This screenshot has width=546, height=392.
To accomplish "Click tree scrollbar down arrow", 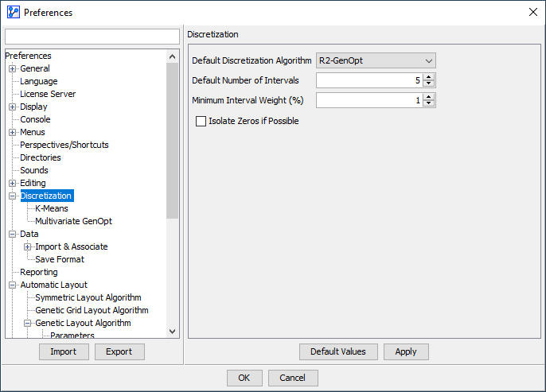I will tap(172, 332).
